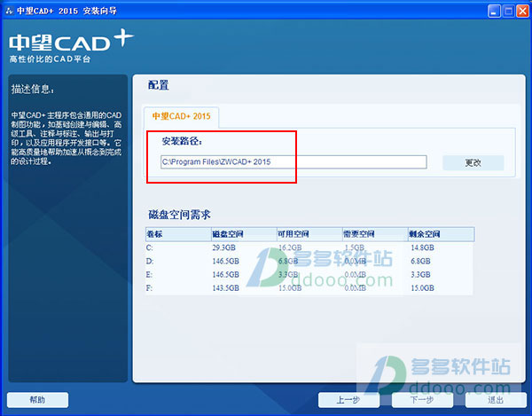Viewport: 532px width, 416px height.
Task: Click the 退出 exit button
Action: [x=496, y=400]
